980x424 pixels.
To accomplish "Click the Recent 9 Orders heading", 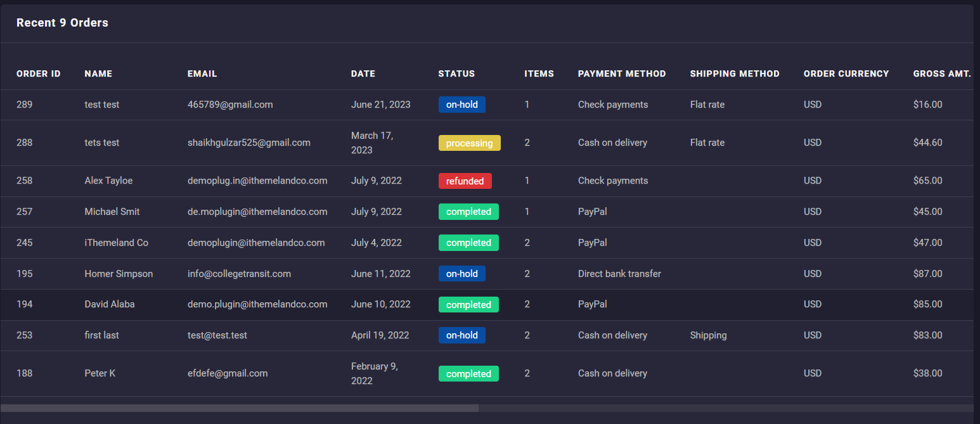I will click(62, 23).
